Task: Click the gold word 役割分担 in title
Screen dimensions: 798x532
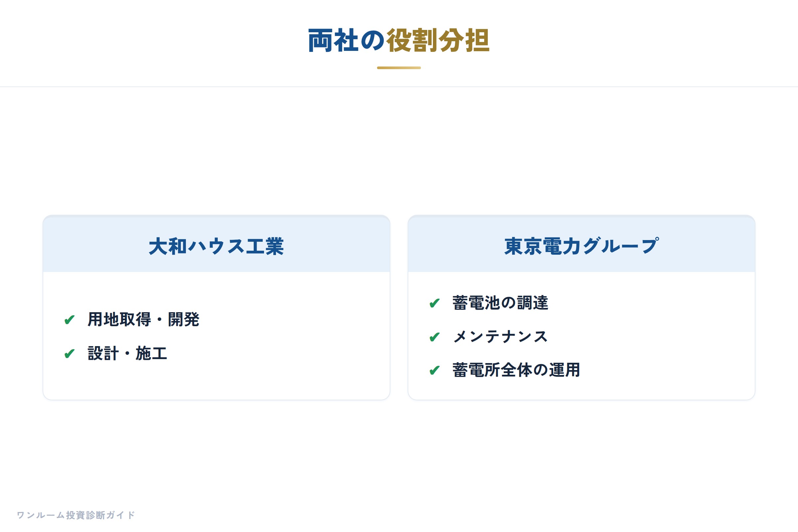Action: pos(438,41)
